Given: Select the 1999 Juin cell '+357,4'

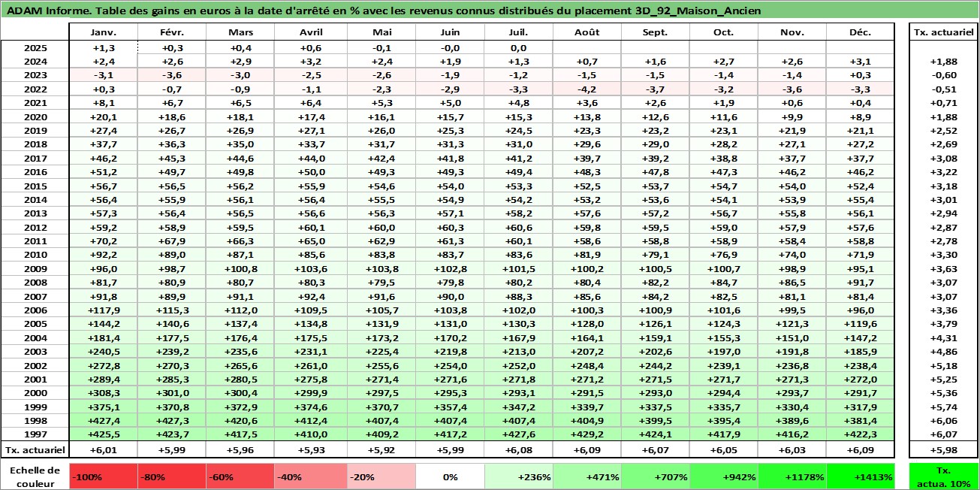Looking at the screenshot, I should coord(450,407).
